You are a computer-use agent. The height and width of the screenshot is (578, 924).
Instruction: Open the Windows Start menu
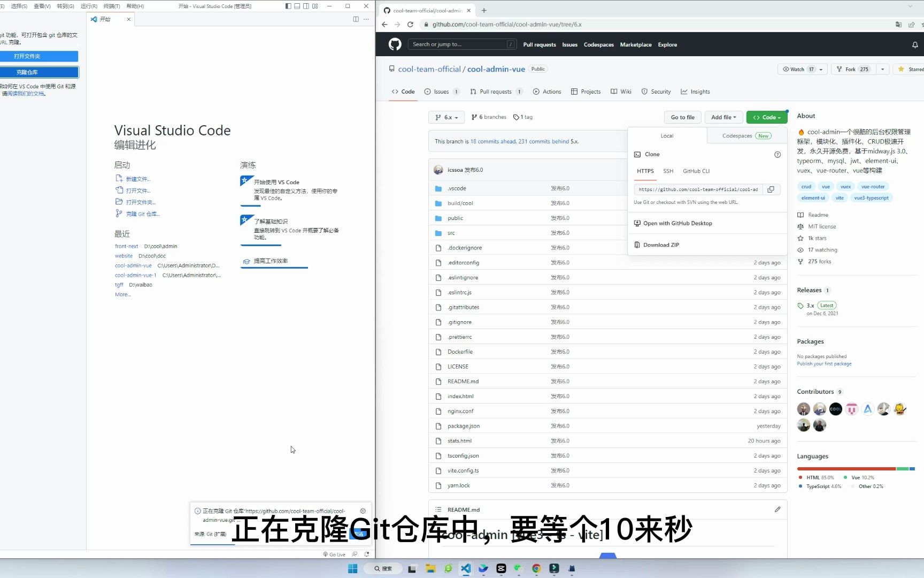(x=352, y=568)
